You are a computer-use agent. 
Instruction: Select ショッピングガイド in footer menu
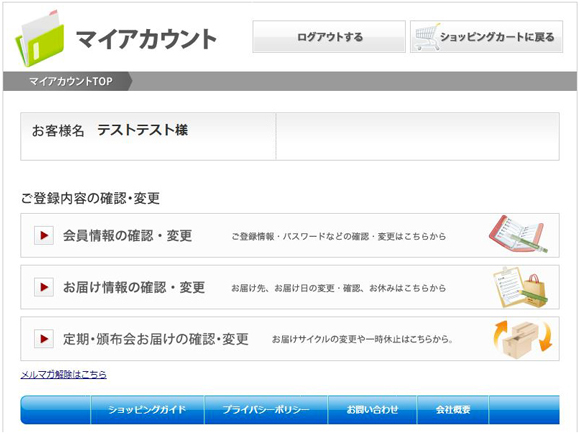(147, 410)
